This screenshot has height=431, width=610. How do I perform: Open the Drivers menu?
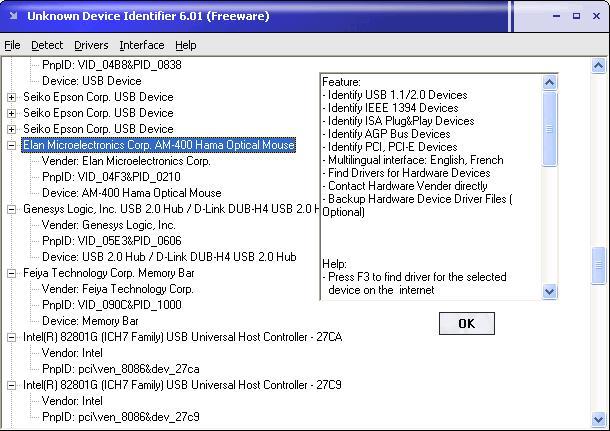point(91,45)
